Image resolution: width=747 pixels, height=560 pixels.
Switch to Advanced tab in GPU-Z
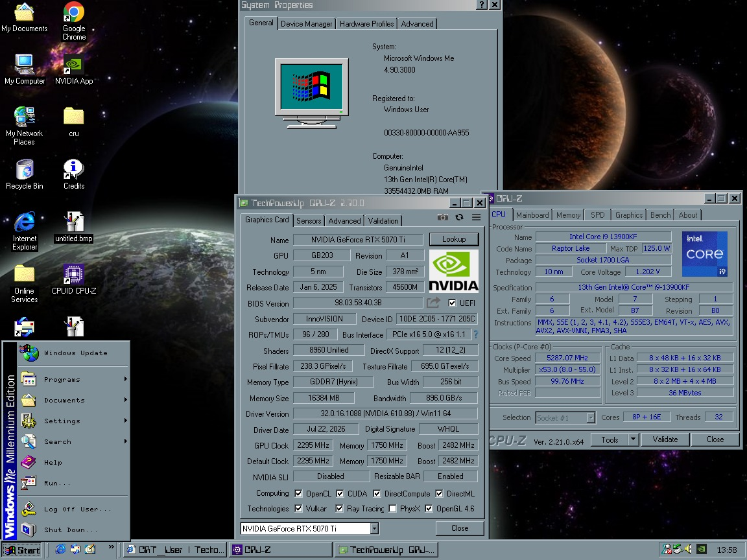coord(344,220)
